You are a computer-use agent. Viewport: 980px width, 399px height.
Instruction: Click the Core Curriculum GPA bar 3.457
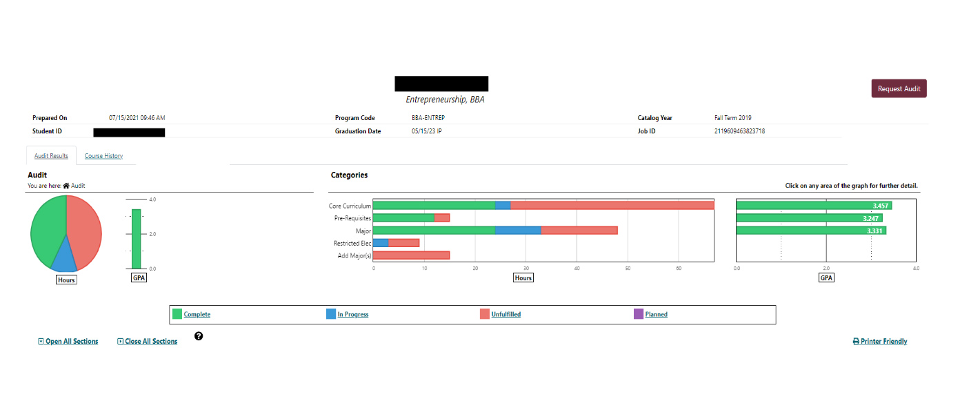(x=814, y=206)
